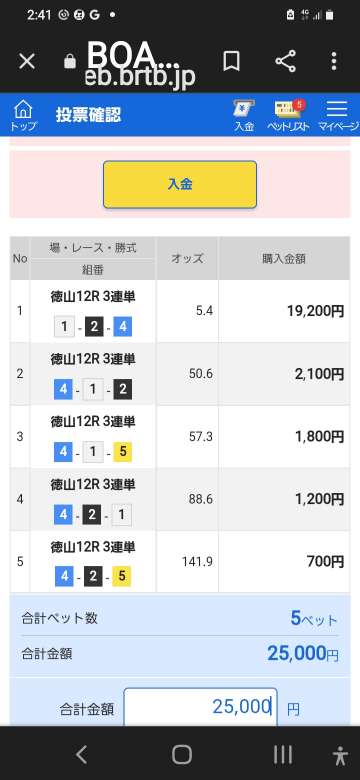Select bet row 5 with odds 141.9
Image resolution: width=360 pixels, height=780 pixels.
180,562
